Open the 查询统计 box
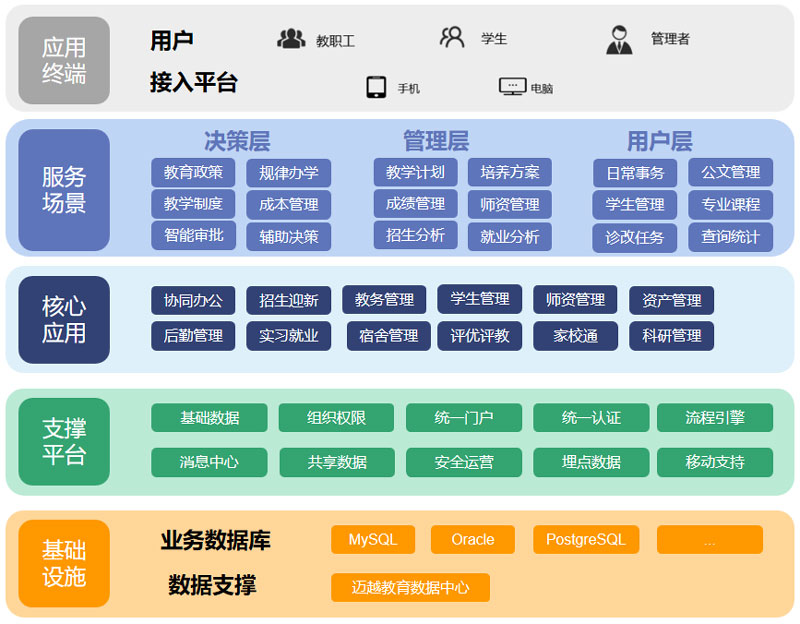This screenshot has height=624, width=800. [731, 237]
